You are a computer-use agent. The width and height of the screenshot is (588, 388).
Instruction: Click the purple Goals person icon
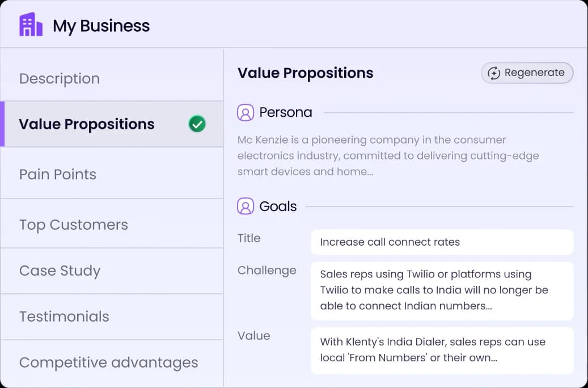click(244, 206)
